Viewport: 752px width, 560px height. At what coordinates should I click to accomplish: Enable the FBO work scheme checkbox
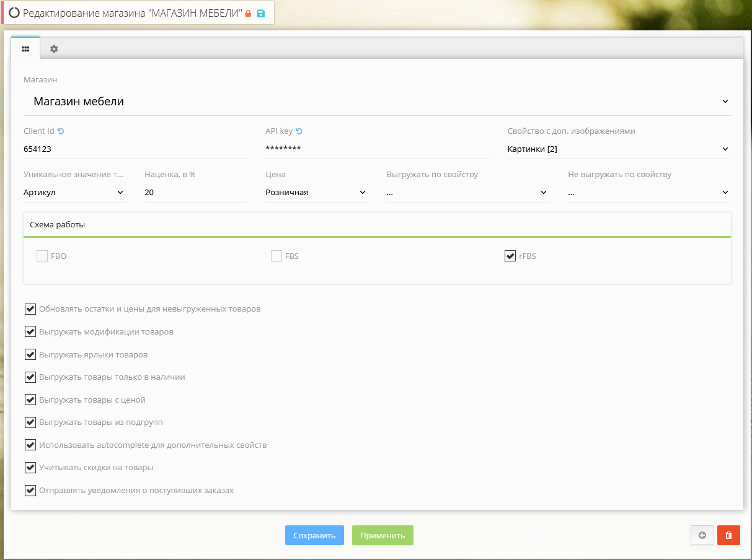42,256
